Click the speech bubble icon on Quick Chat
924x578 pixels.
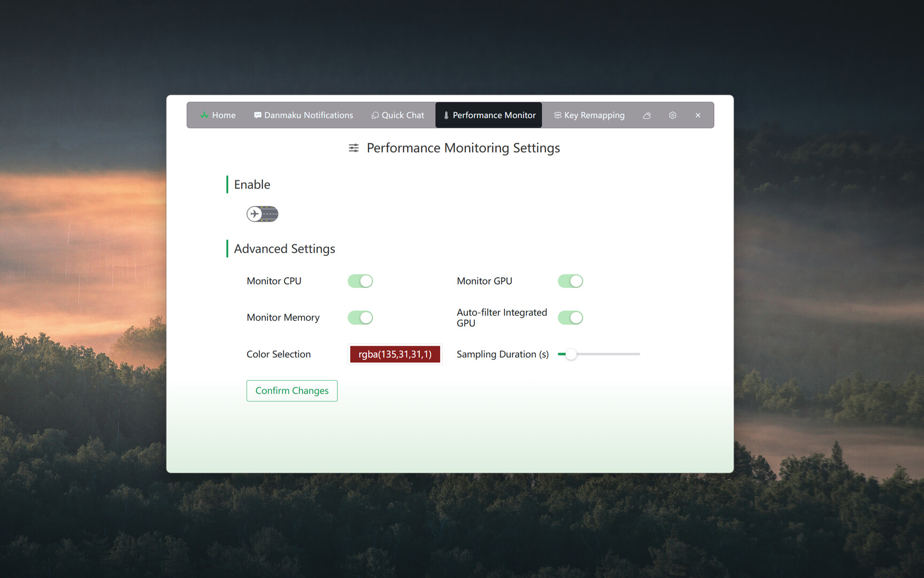(375, 115)
